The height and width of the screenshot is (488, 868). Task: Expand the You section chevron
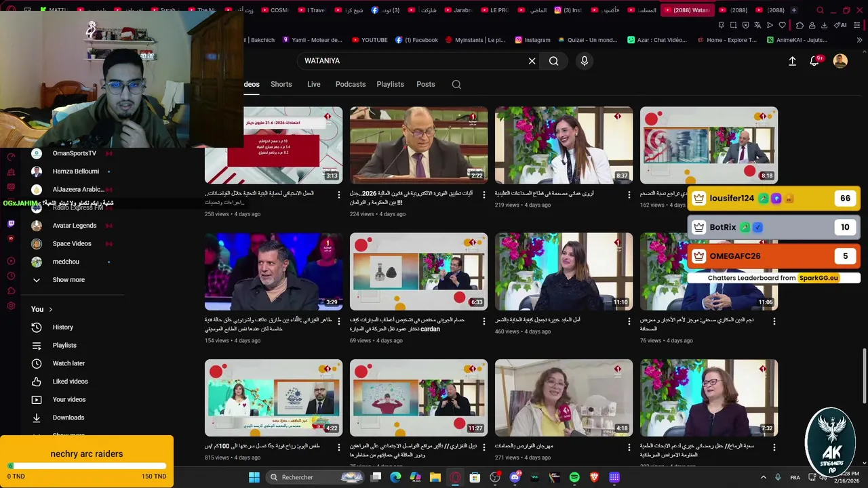(50, 309)
